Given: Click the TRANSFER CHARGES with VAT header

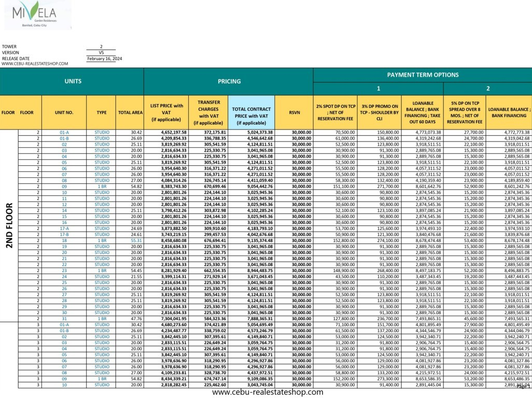Looking at the screenshot, I should point(208,112).
